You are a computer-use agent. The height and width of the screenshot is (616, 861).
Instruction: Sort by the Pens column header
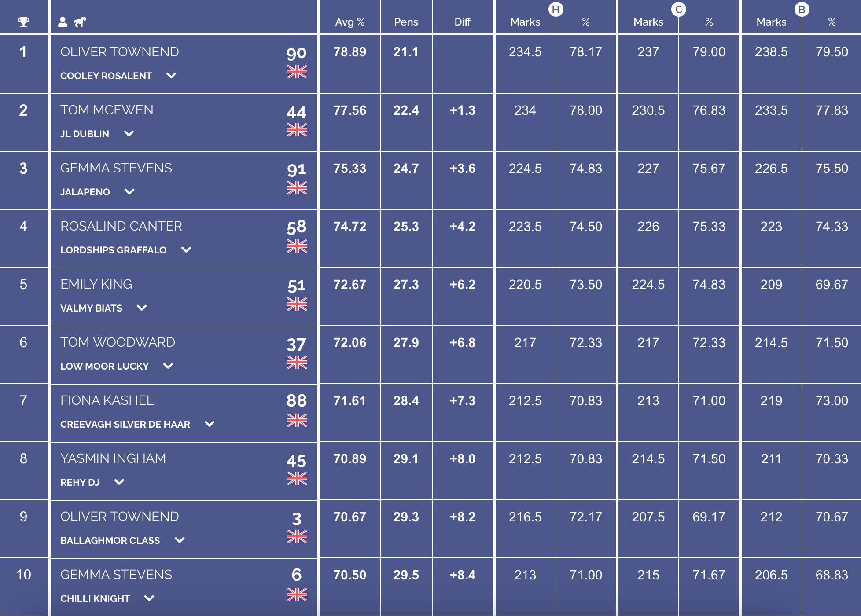[406, 22]
